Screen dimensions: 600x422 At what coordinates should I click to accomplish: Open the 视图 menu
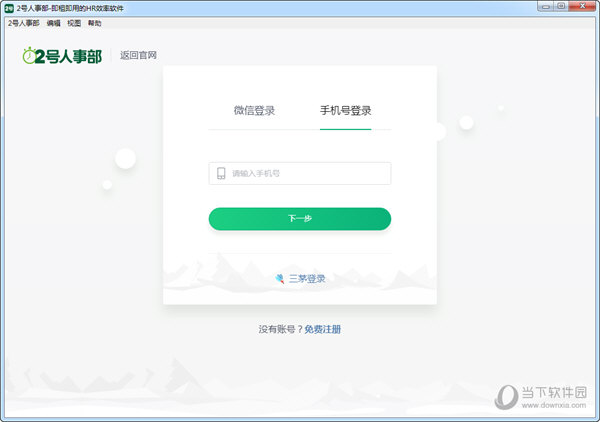[74, 23]
